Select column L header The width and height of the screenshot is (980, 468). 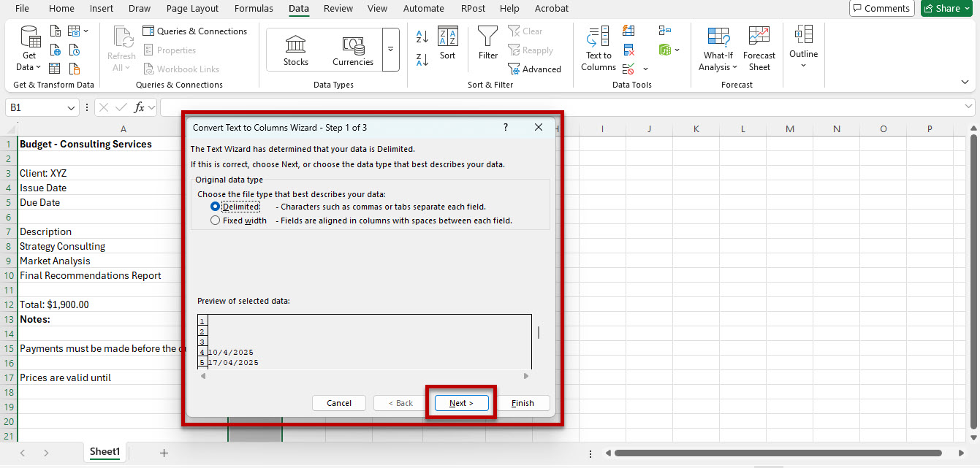(742, 129)
